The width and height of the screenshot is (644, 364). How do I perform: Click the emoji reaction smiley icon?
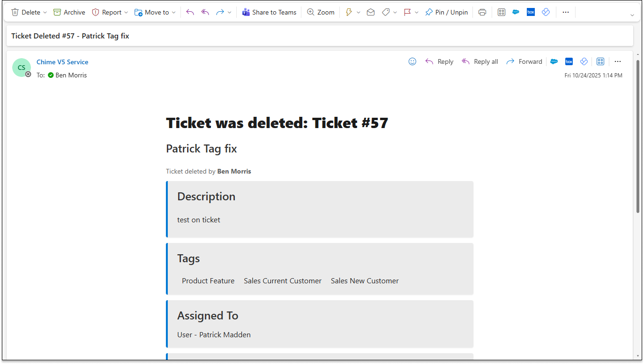coord(412,61)
